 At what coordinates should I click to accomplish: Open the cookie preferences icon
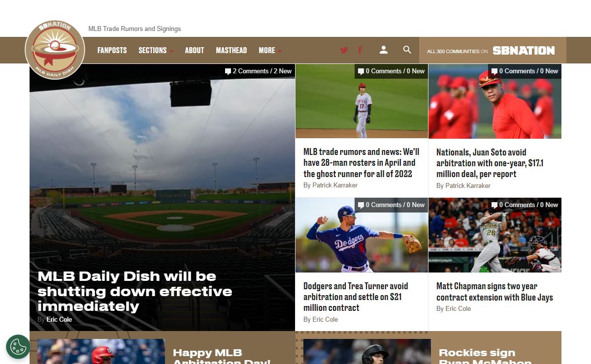18,347
